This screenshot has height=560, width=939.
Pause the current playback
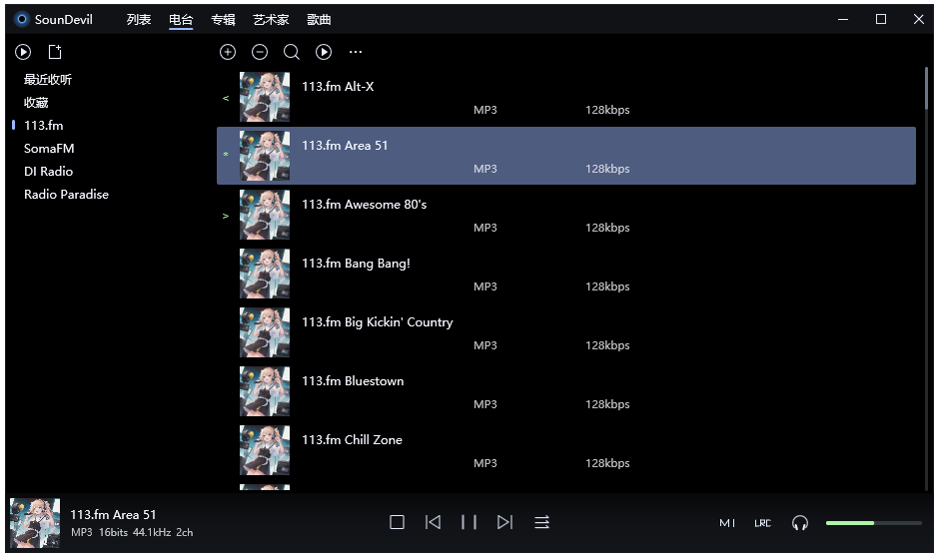[469, 522]
